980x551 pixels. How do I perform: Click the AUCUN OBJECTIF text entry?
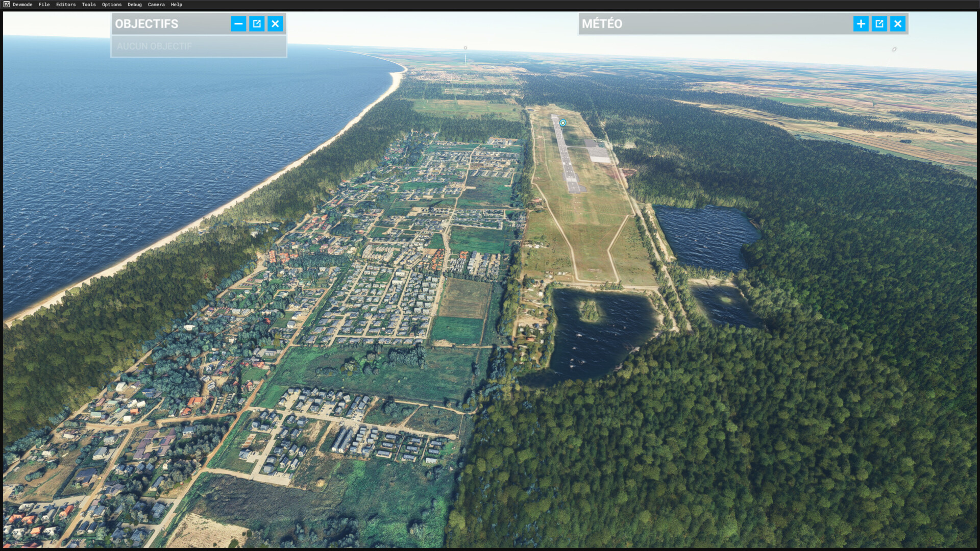(154, 46)
